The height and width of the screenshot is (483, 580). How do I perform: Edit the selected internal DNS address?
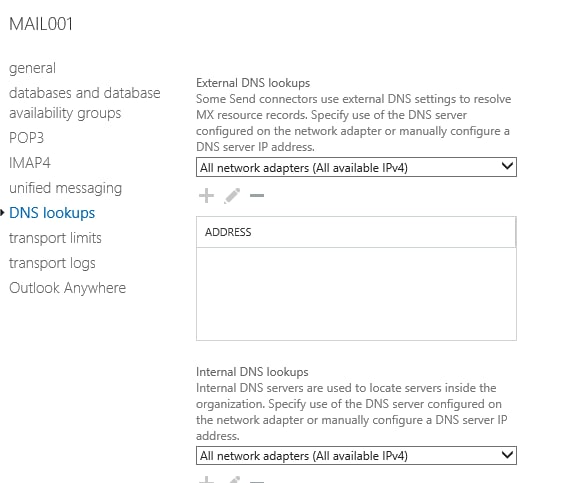[x=233, y=480]
